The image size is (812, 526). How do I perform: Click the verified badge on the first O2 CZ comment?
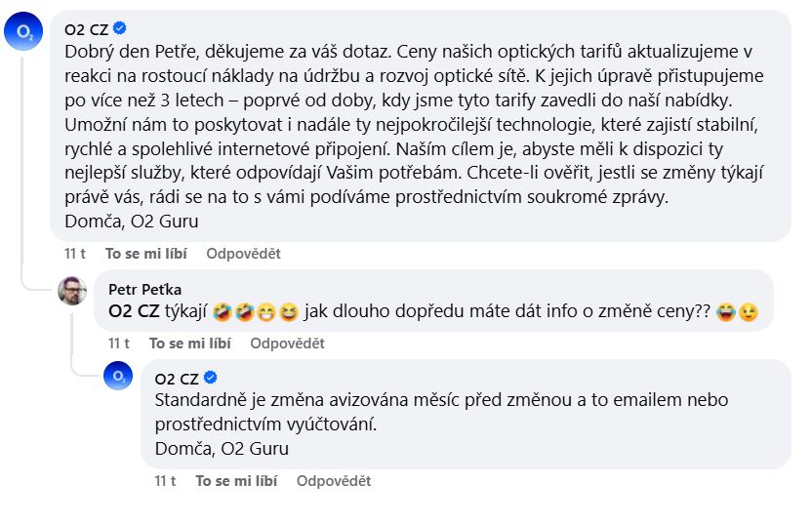pyautogui.click(x=120, y=28)
